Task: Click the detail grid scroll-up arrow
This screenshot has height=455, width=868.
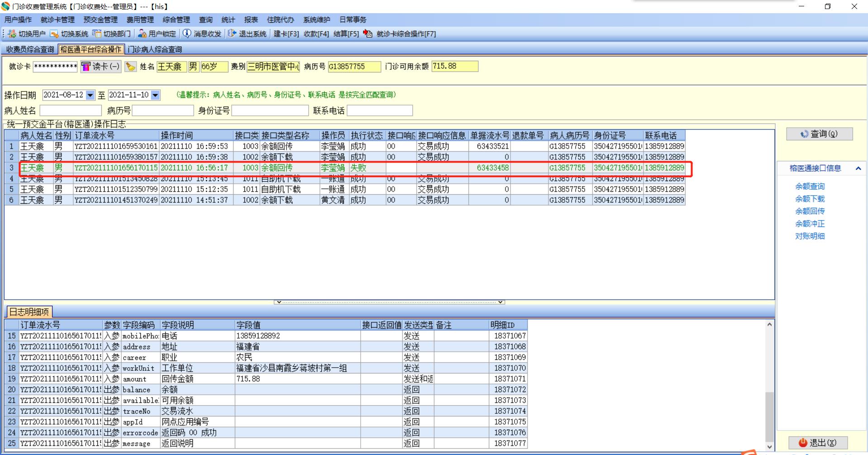Action: 769,325
